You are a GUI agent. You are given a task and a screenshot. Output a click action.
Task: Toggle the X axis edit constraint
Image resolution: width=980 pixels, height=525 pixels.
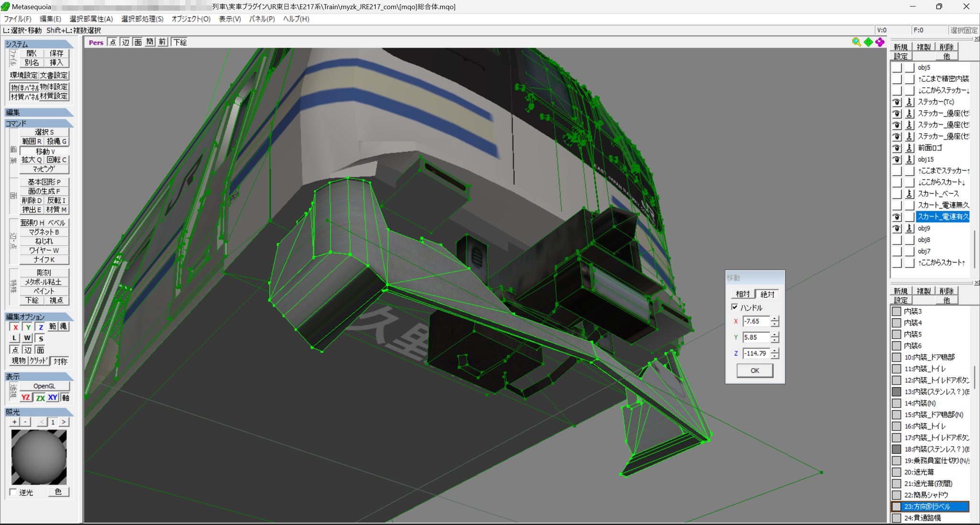coord(15,327)
